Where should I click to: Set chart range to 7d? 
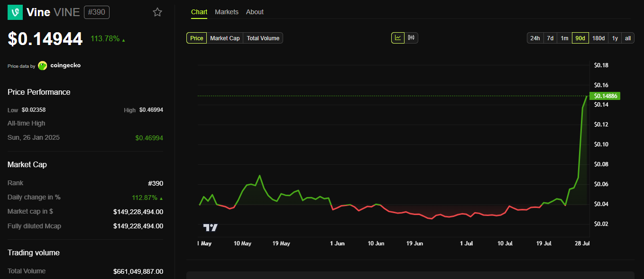pyautogui.click(x=550, y=38)
